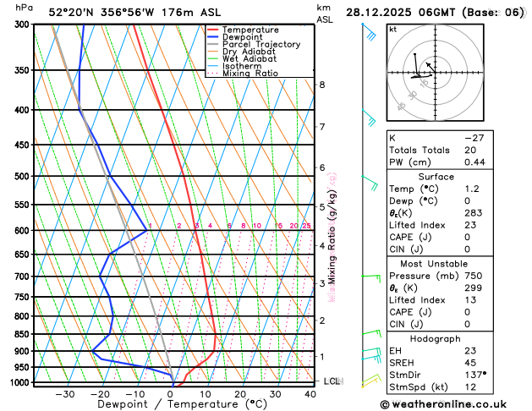Click the wind barb at the 400 hPa level
This screenshot has width=532, height=411.
click(369, 118)
